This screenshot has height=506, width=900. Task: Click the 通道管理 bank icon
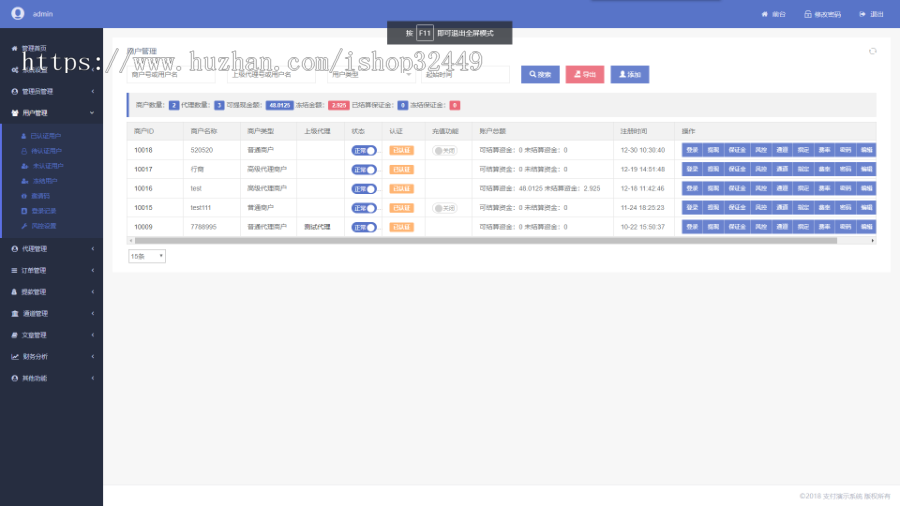pos(15,313)
